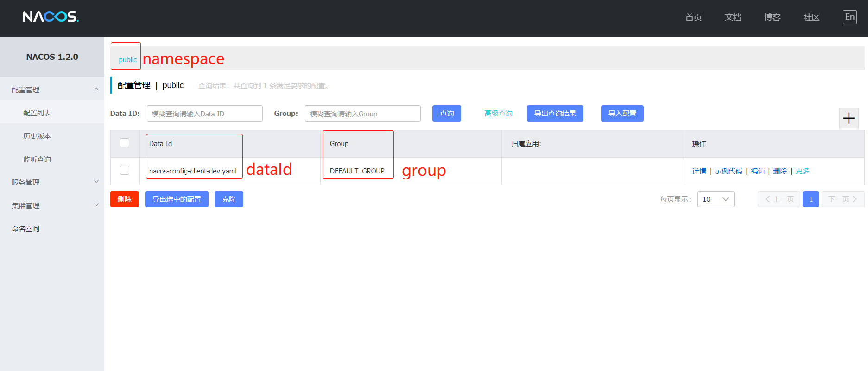
Task: Click the blue 查询 button
Action: [446, 114]
